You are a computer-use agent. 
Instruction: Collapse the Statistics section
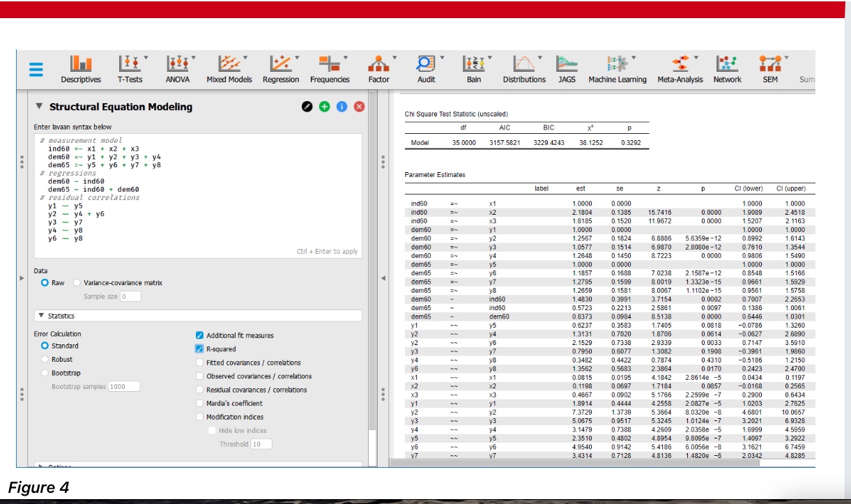pyautogui.click(x=41, y=316)
